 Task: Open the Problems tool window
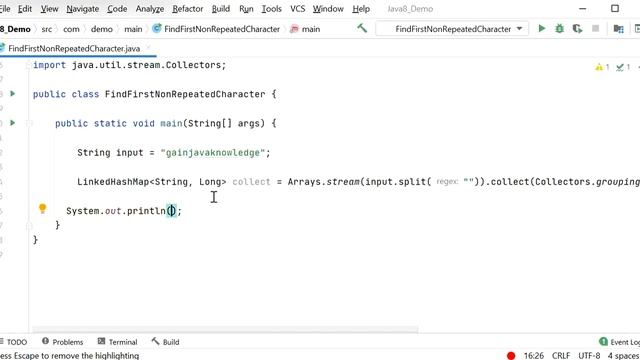62,342
